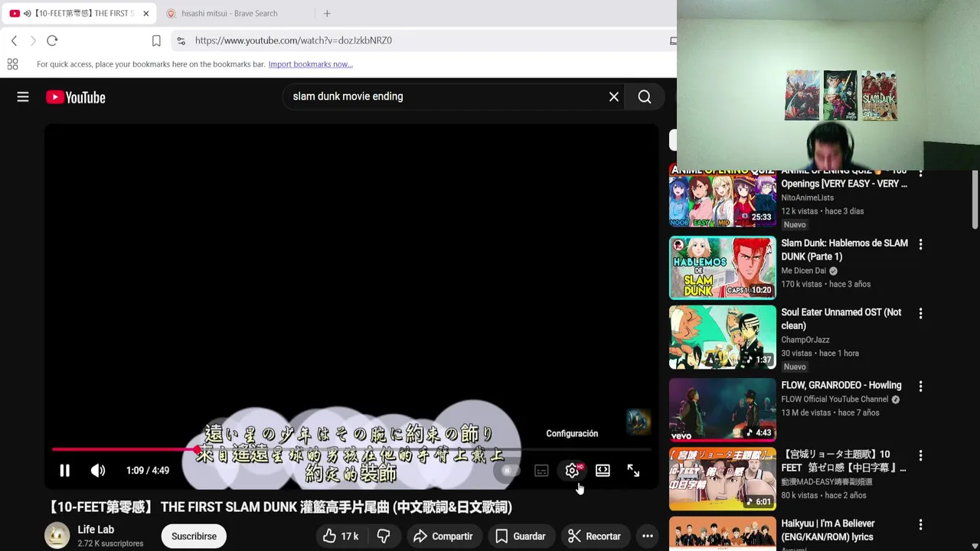Open options menu for 宮城リョータ主題歌 video
Image resolution: width=980 pixels, height=551 pixels.
(x=920, y=455)
